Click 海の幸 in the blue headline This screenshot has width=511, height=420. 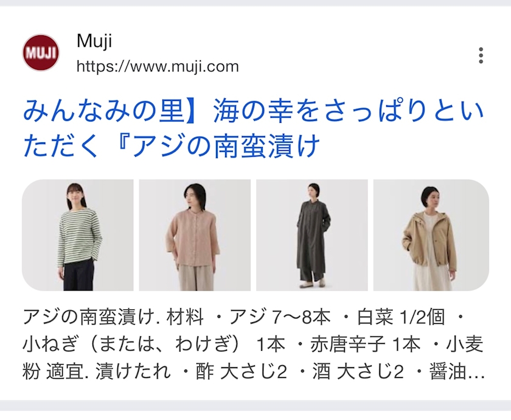(x=249, y=111)
